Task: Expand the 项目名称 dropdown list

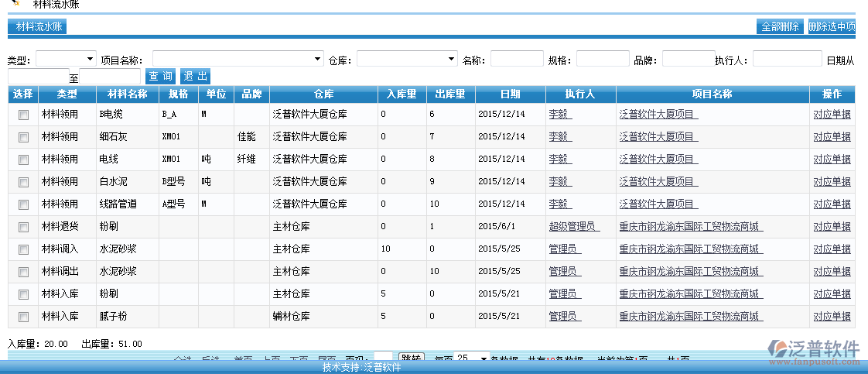Action: point(238,59)
